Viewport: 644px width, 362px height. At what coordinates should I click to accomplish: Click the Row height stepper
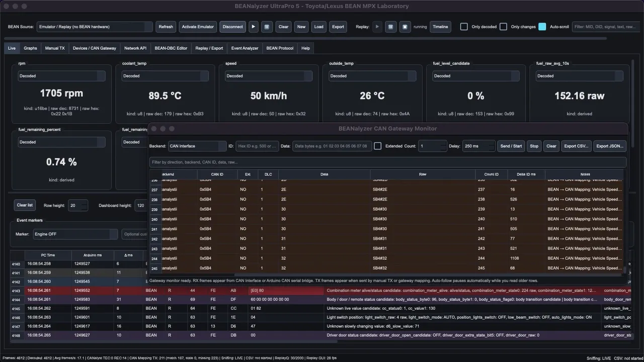tap(78, 206)
